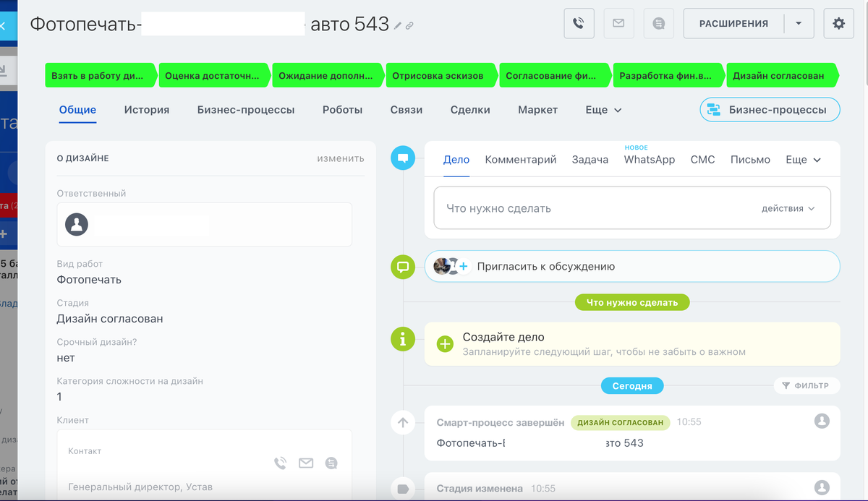Click the blue back arrow button
This screenshot has height=501, width=868.
(4, 26)
